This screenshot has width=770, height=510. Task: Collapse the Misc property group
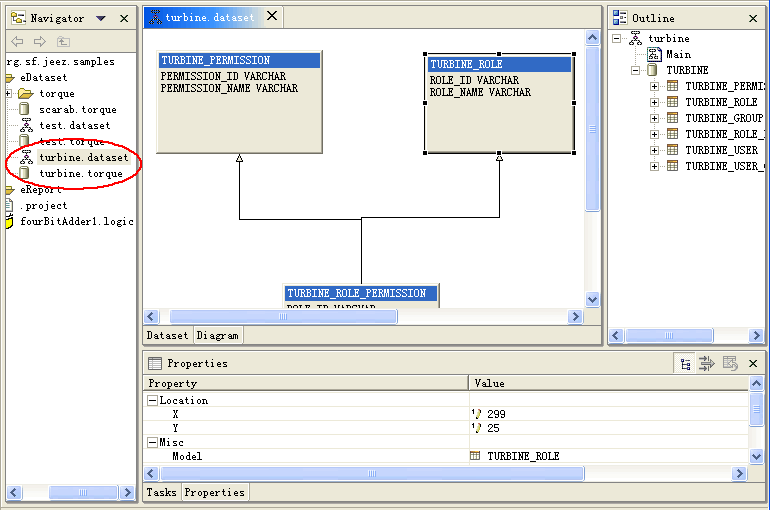[x=152, y=443]
